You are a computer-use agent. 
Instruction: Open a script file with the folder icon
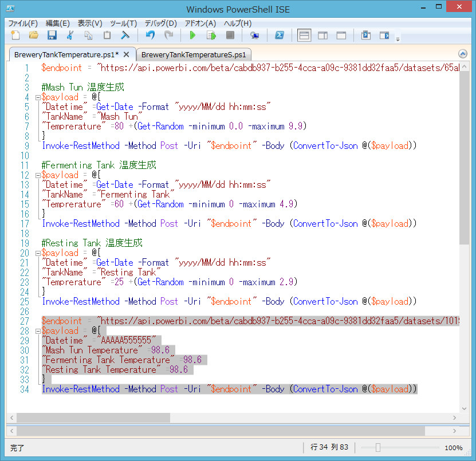pyautogui.click(x=33, y=35)
